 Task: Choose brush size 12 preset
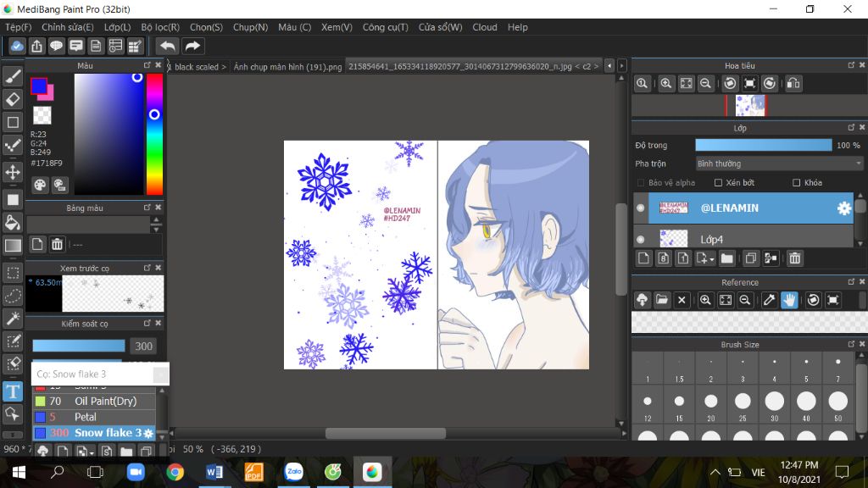[648, 406]
